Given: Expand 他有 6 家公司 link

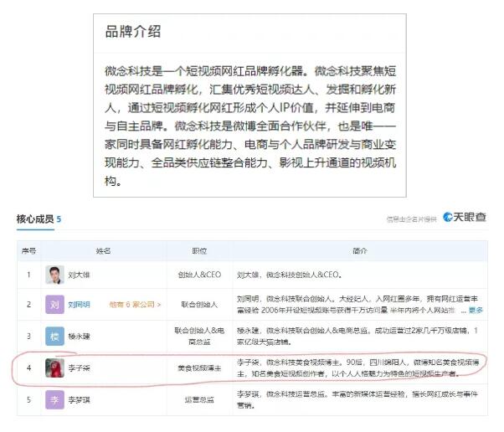Looking at the screenshot, I should click(x=135, y=305).
